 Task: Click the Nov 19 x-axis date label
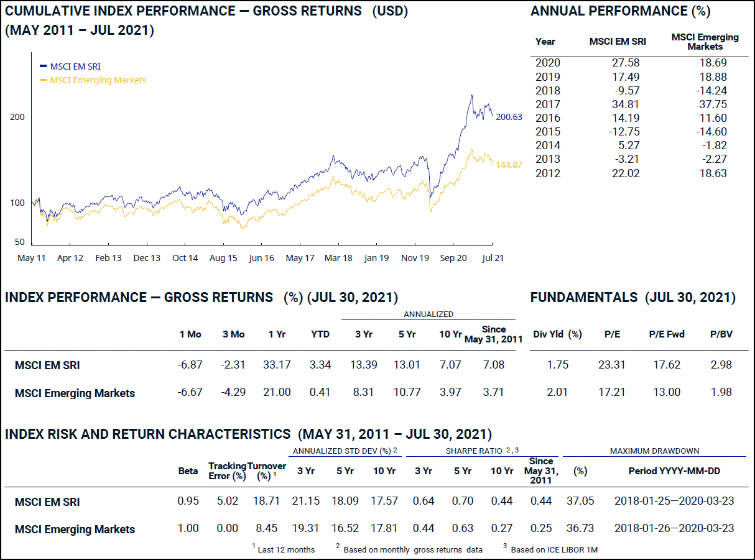click(x=415, y=258)
